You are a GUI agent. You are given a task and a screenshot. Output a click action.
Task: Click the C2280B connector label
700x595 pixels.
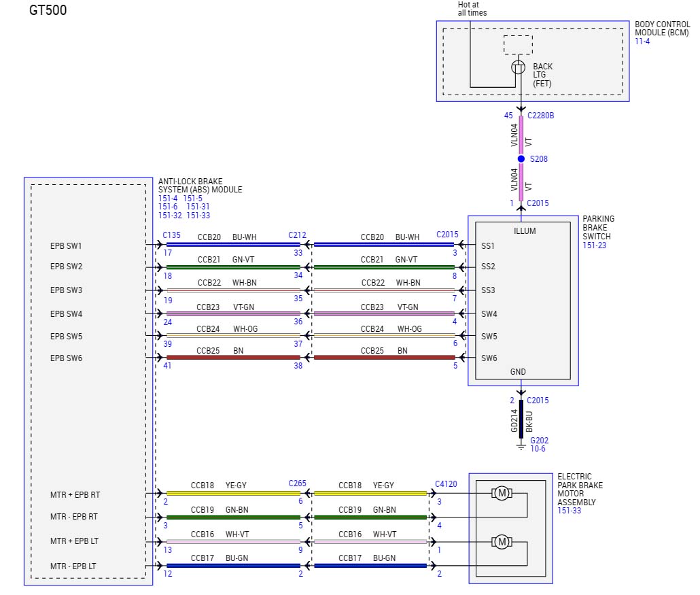[x=540, y=116]
